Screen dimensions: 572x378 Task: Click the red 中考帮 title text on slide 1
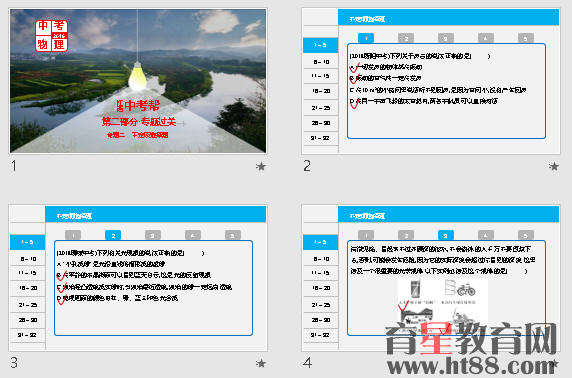[x=138, y=105]
